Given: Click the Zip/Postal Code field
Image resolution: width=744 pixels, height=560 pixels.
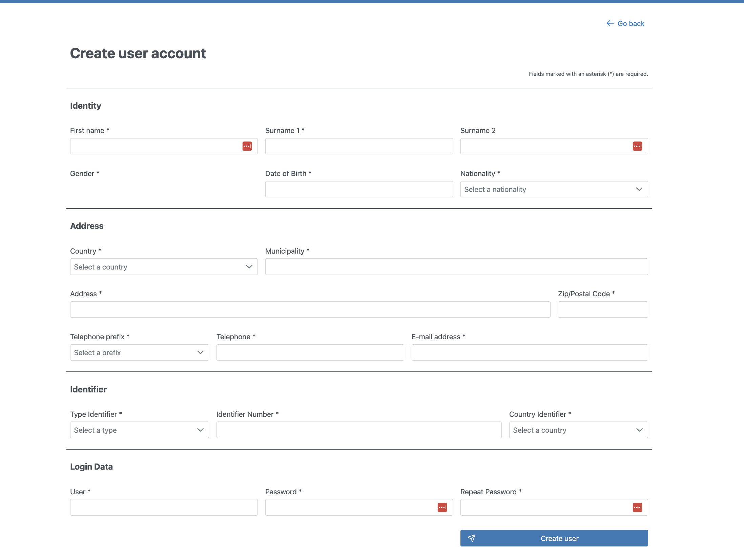Looking at the screenshot, I should (602, 309).
